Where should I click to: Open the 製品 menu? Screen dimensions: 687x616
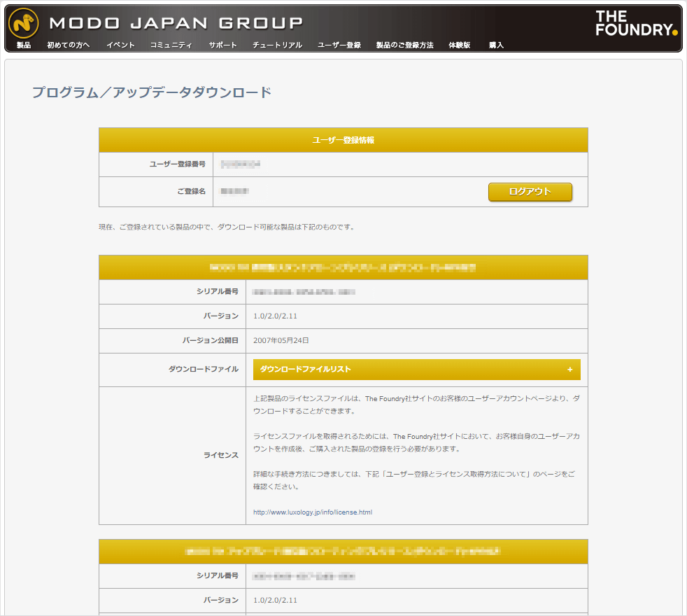[24, 45]
